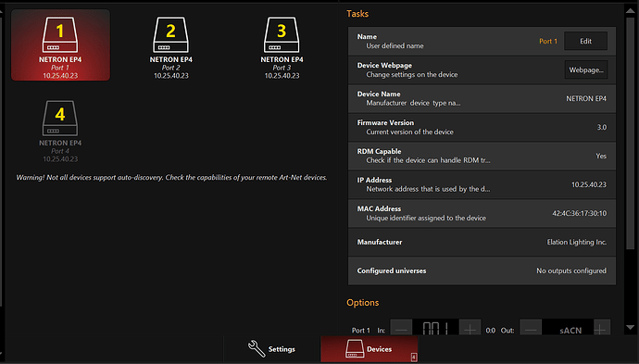Select greyed NETRON EP4 Port 4 device
Image resolution: width=639 pixels, height=364 pixels.
(x=60, y=131)
